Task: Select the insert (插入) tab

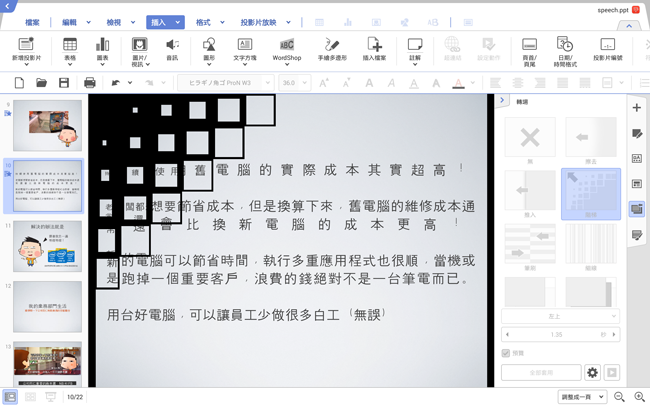Action: tap(158, 22)
